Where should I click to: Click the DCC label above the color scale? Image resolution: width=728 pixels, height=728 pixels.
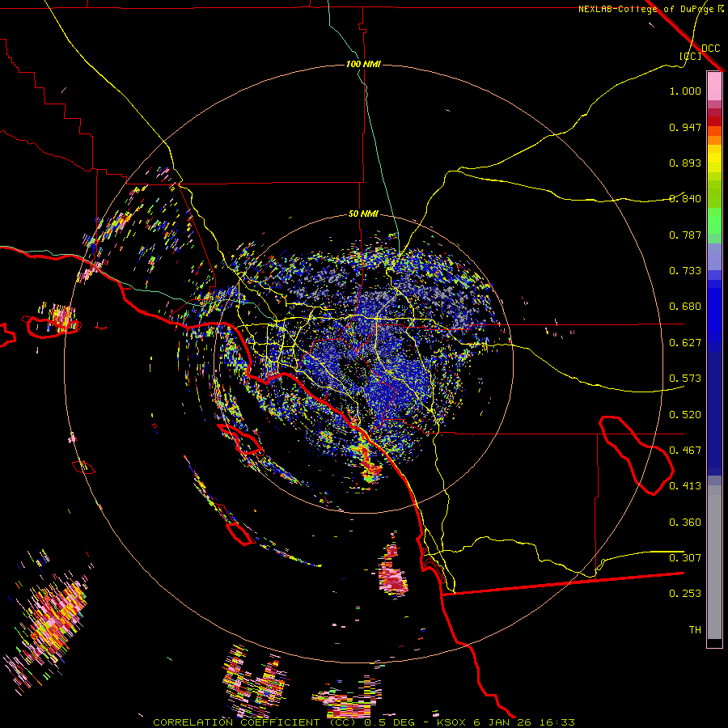[710, 49]
